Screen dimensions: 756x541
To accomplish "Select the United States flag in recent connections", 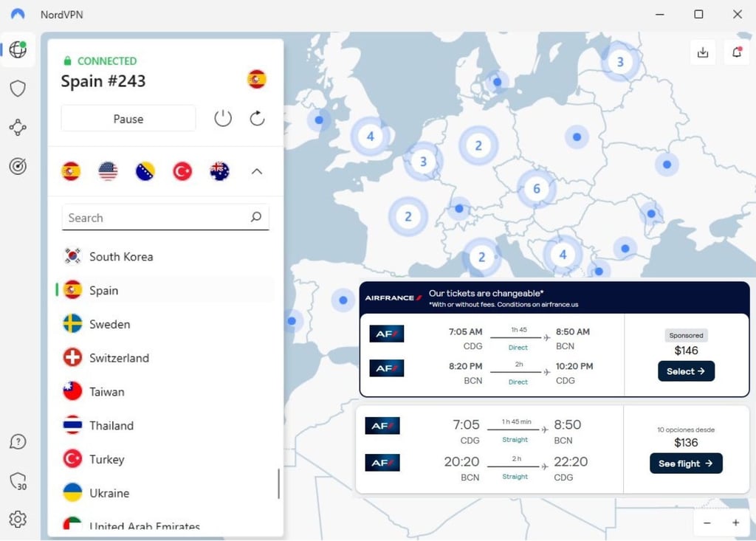I will pos(108,171).
